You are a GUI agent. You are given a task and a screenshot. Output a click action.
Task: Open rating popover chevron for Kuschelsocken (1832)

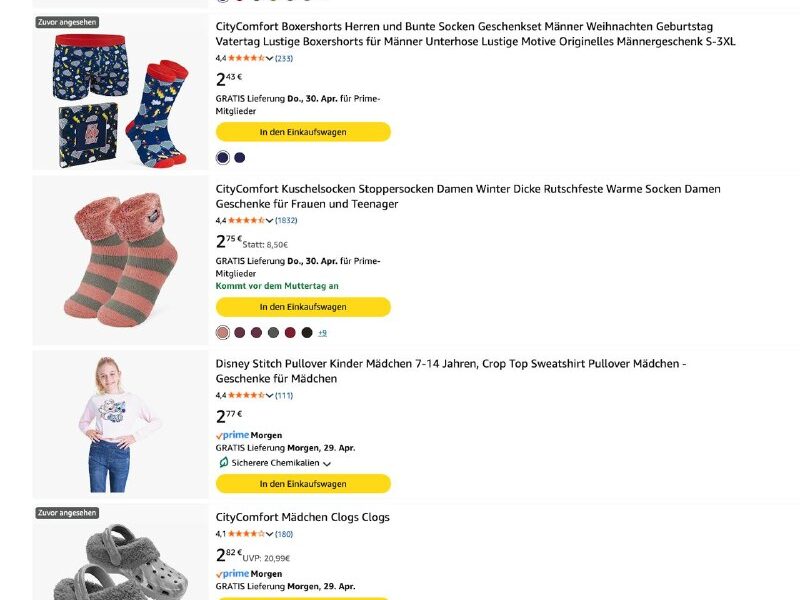point(269,221)
